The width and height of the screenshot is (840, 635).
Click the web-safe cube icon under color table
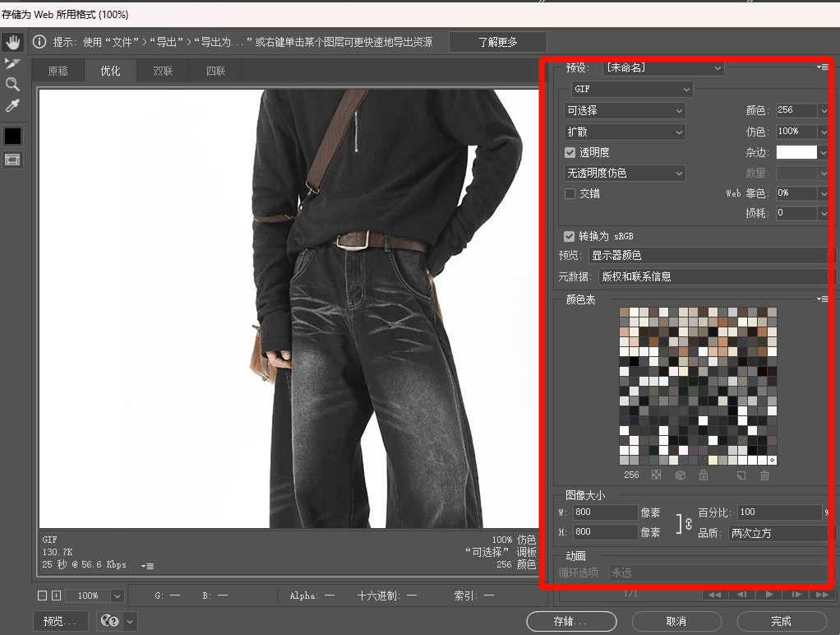tap(681, 475)
